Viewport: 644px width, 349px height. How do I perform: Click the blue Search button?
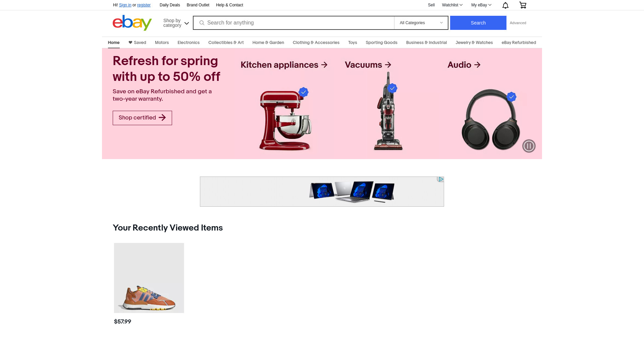click(478, 23)
